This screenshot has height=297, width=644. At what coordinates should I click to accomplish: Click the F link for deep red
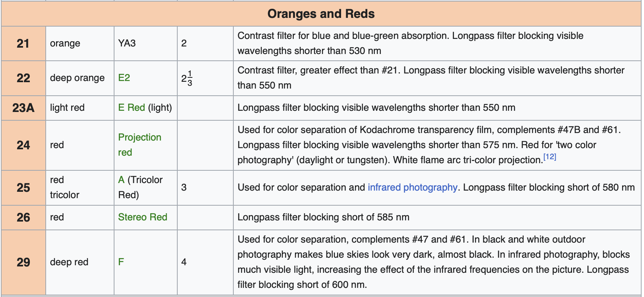(x=121, y=262)
